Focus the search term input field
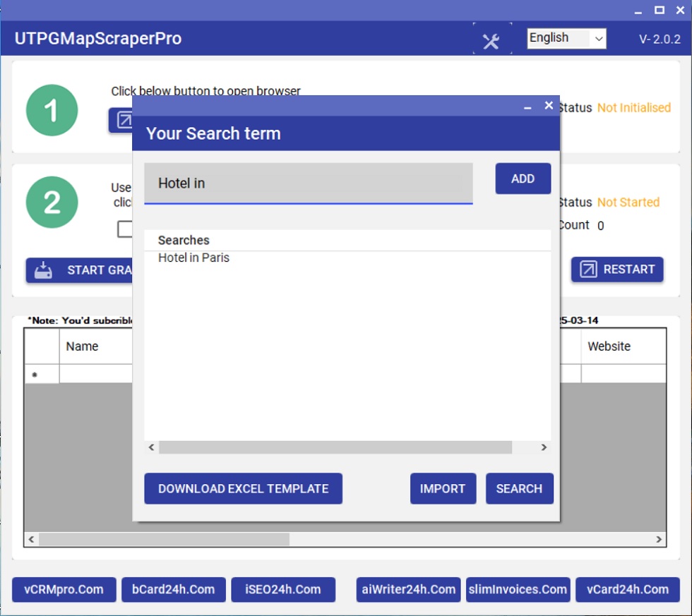Image resolution: width=692 pixels, height=616 pixels. [309, 183]
